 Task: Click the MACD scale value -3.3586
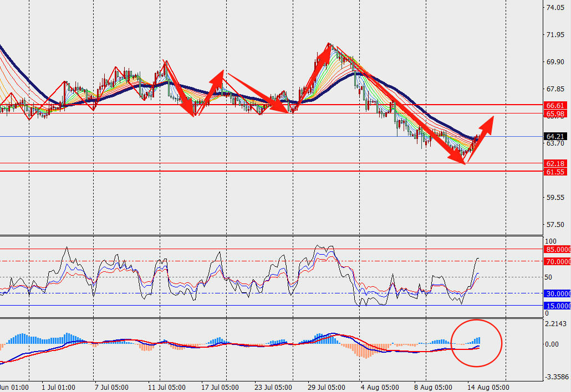(x=557, y=376)
